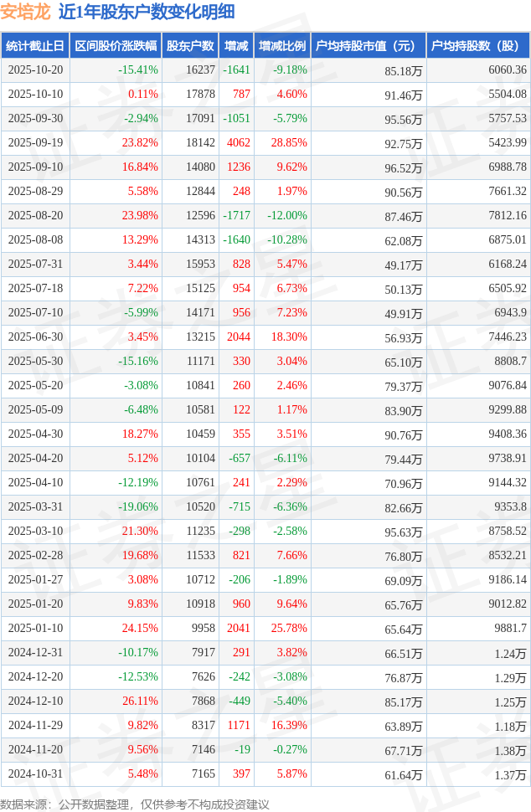Click the 户均持股数（股） column header

[477, 46]
